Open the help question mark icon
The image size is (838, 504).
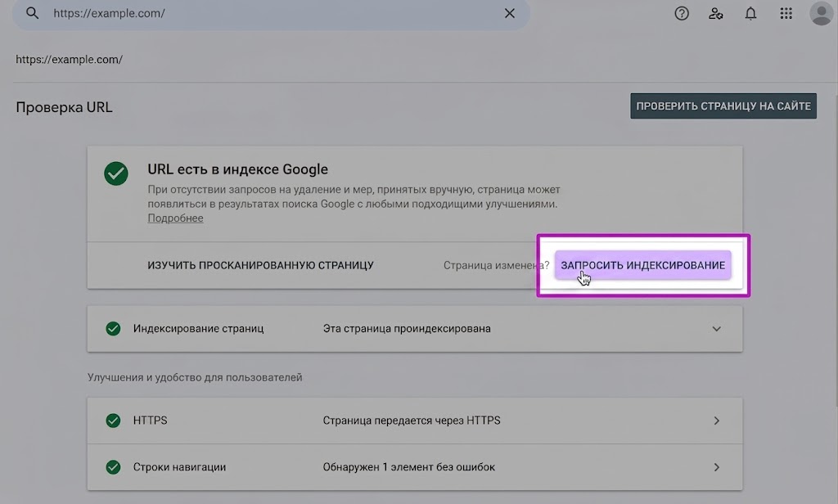682,13
